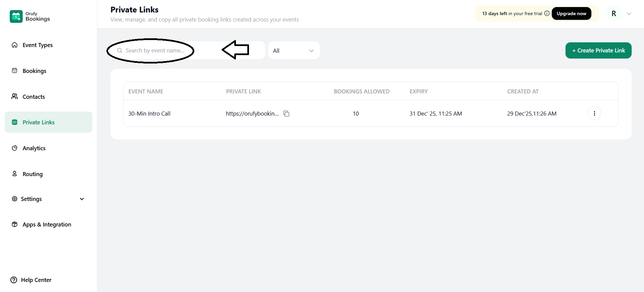644x292 pixels.
Task: Click the Help Center question mark icon
Action: point(14,280)
